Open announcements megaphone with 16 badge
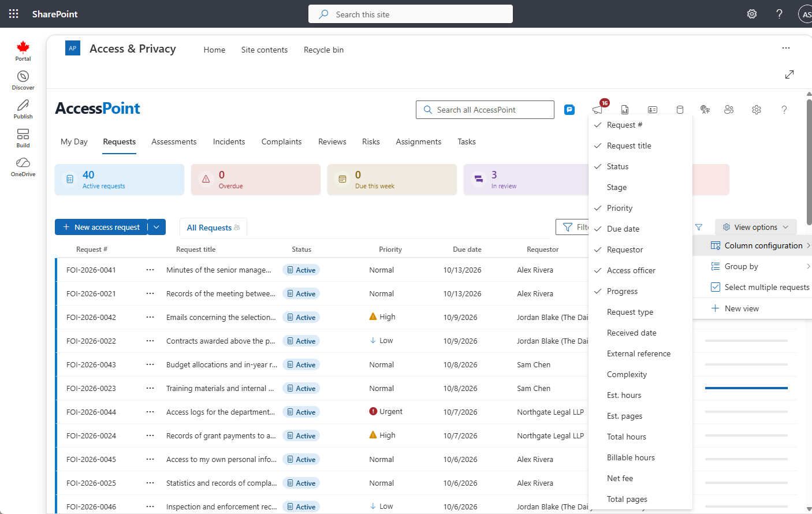The height and width of the screenshot is (514, 812). (599, 109)
